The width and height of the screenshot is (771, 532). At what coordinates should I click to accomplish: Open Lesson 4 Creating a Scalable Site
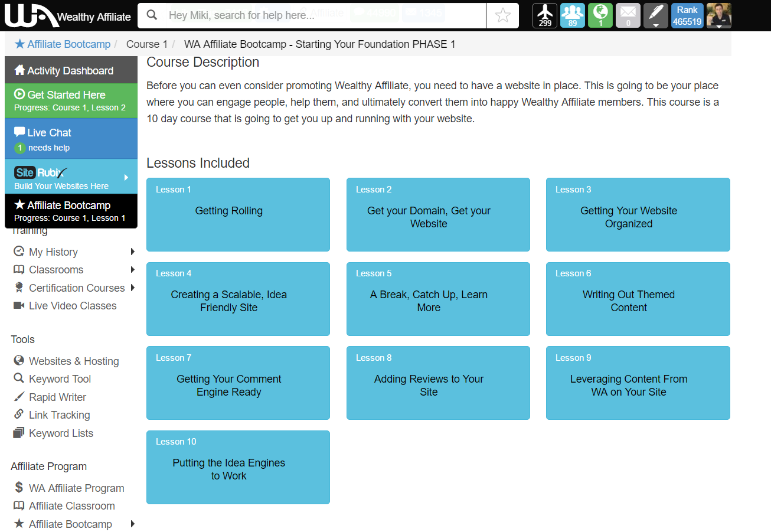pos(238,299)
